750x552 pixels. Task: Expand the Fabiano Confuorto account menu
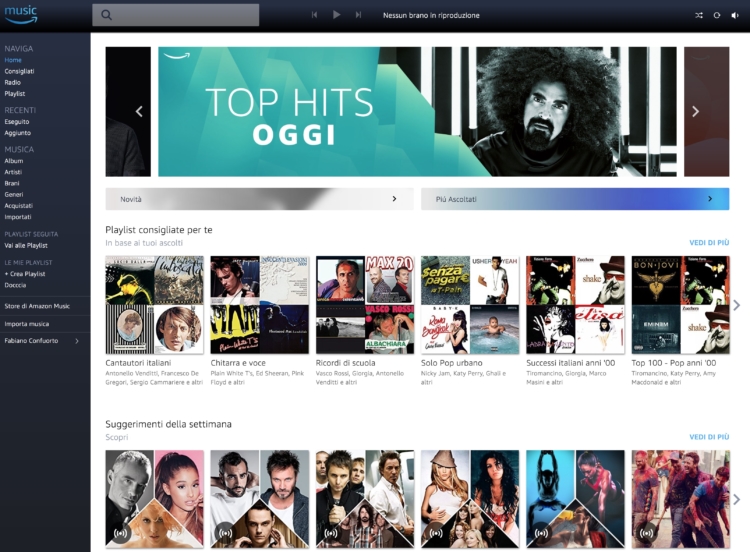pos(42,341)
